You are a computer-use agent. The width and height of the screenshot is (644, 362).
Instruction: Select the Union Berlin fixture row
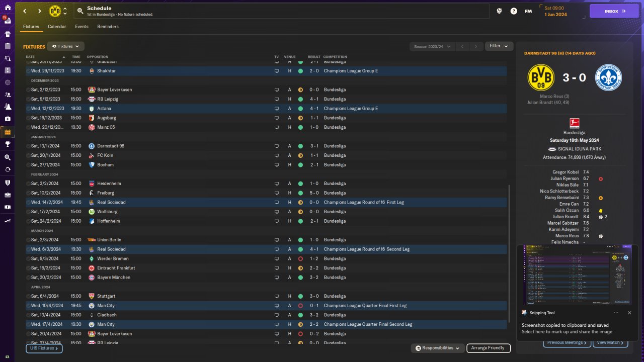(266, 240)
